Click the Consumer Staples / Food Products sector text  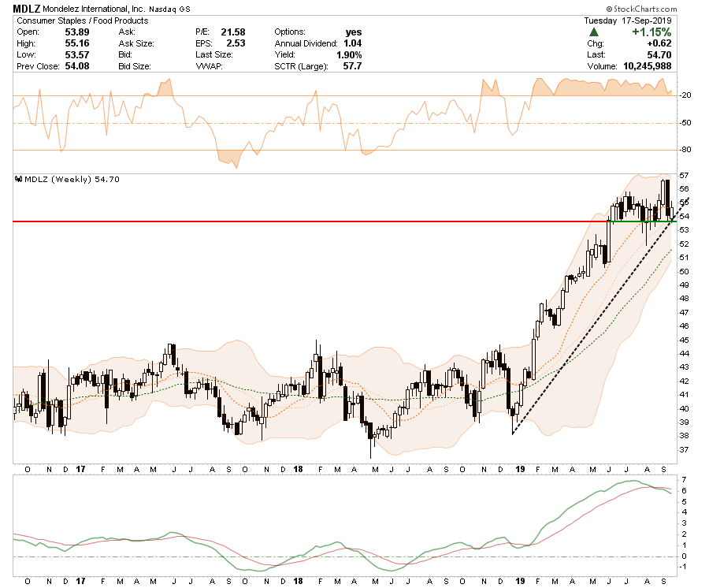[x=82, y=20]
